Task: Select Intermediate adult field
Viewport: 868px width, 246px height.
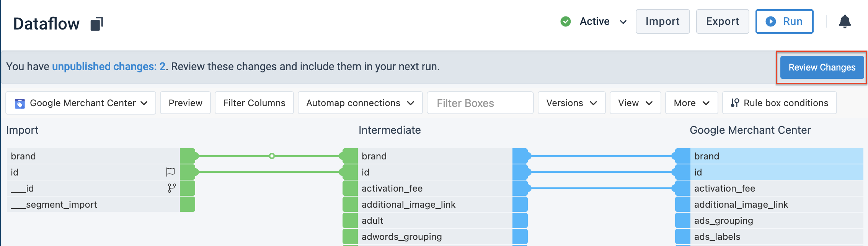Action: [x=435, y=220]
